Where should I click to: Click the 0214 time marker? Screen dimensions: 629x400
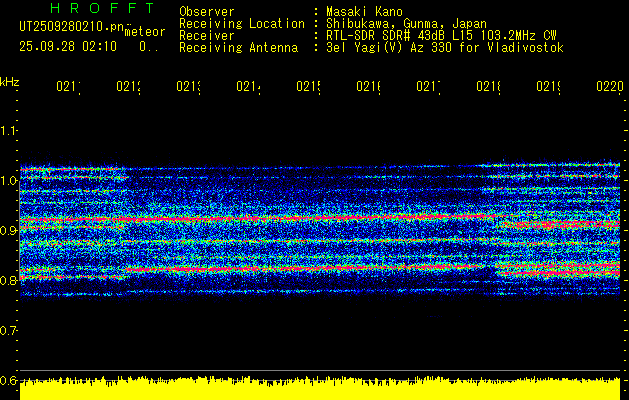(248, 86)
